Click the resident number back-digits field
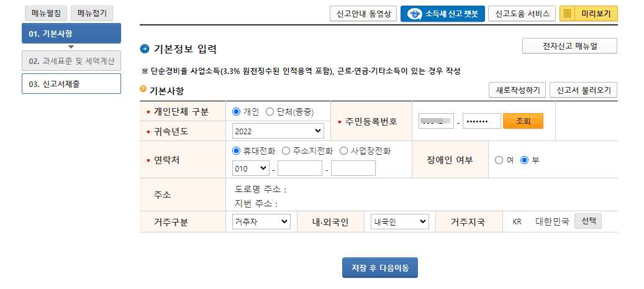 481,121
